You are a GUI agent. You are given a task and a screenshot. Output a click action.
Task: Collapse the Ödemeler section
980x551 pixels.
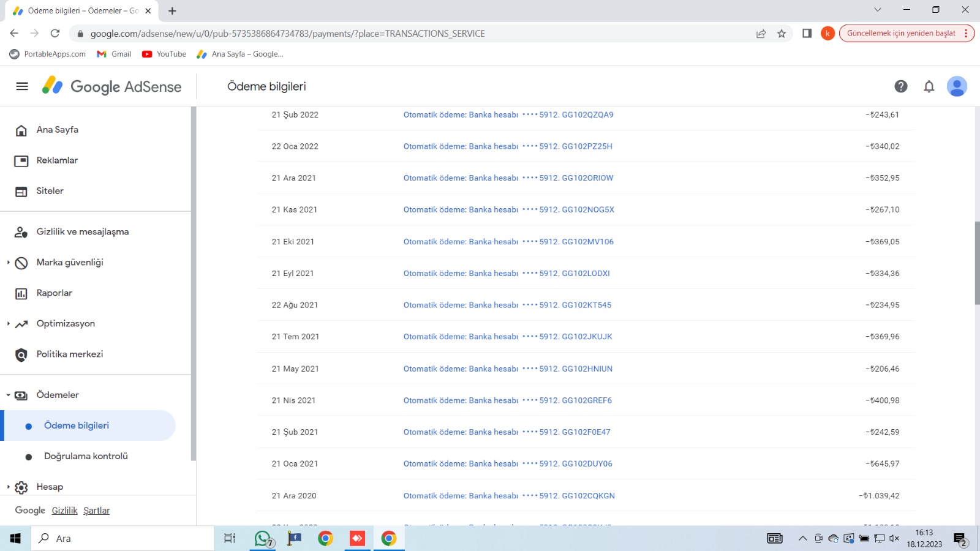[x=8, y=395]
